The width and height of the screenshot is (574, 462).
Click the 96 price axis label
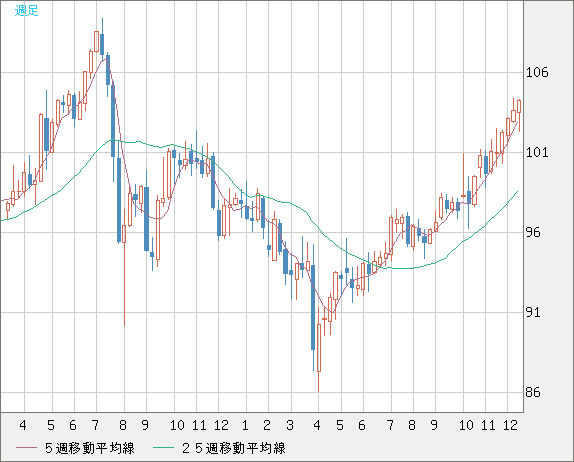(x=533, y=232)
